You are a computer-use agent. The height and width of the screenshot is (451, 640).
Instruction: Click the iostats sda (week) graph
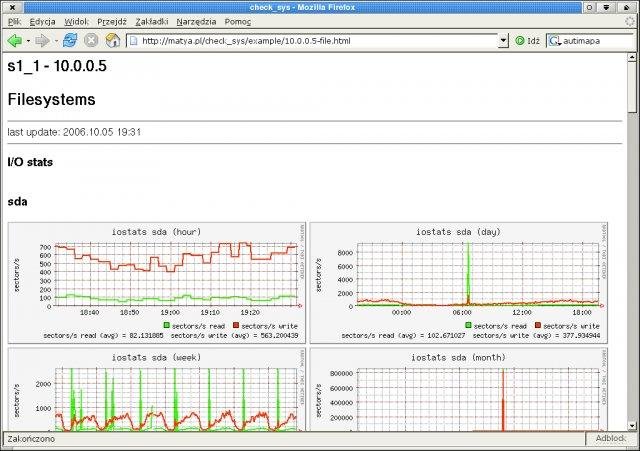[157, 390]
